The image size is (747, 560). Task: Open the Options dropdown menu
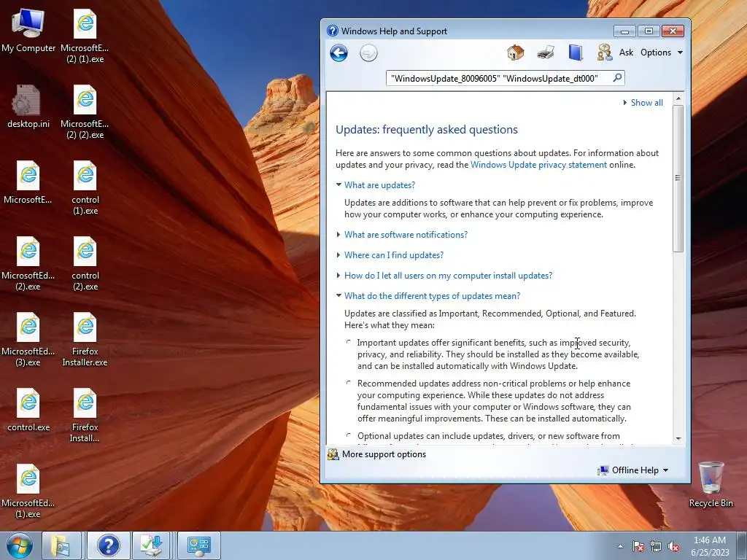click(x=662, y=52)
